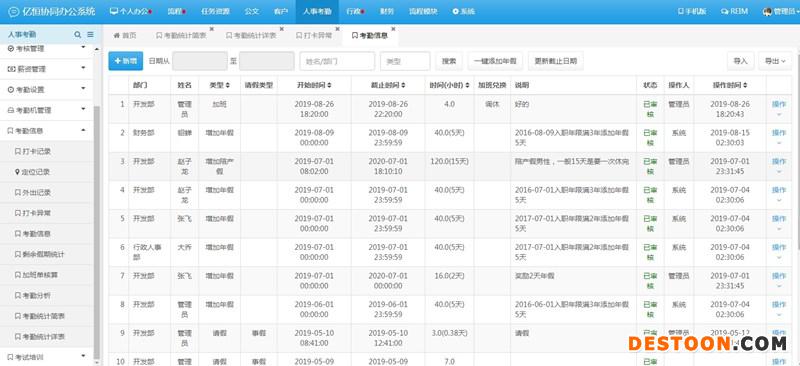This screenshot has width=800, height=366.
Task: Click the 亿恒协同办公系统 logo
Action: click(x=52, y=11)
